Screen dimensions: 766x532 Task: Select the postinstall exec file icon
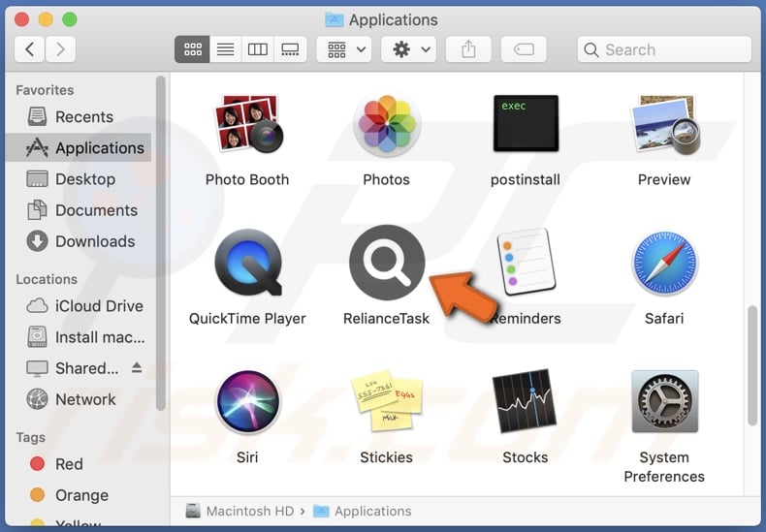click(526, 123)
